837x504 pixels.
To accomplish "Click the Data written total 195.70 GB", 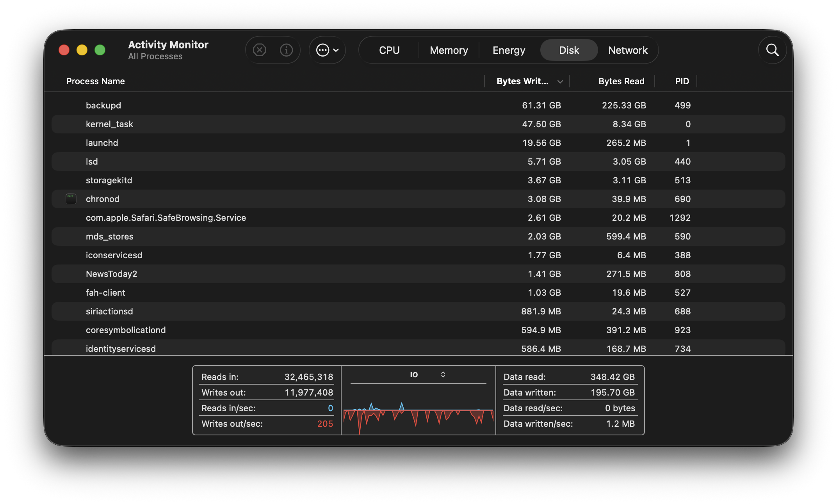I will [613, 392].
